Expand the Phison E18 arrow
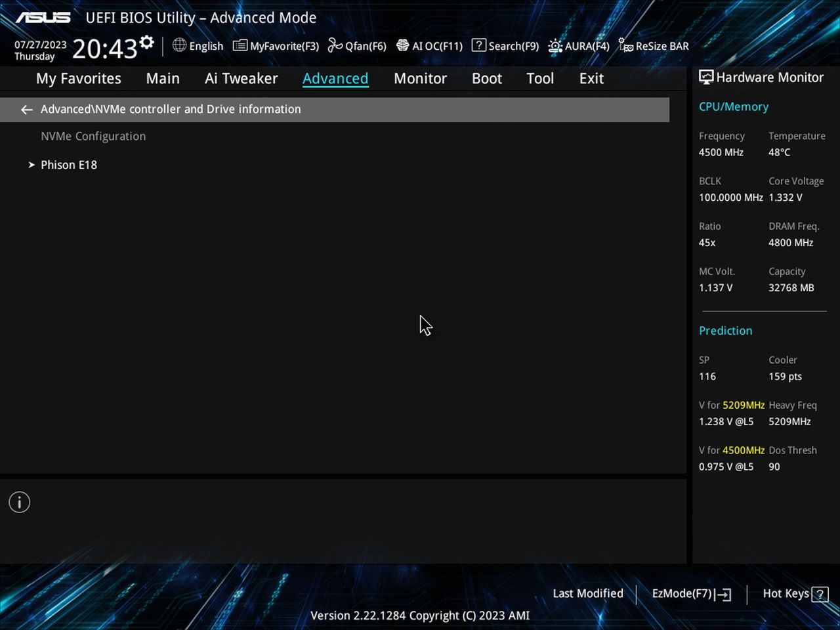Viewport: 840px width, 630px height. pyautogui.click(x=31, y=165)
